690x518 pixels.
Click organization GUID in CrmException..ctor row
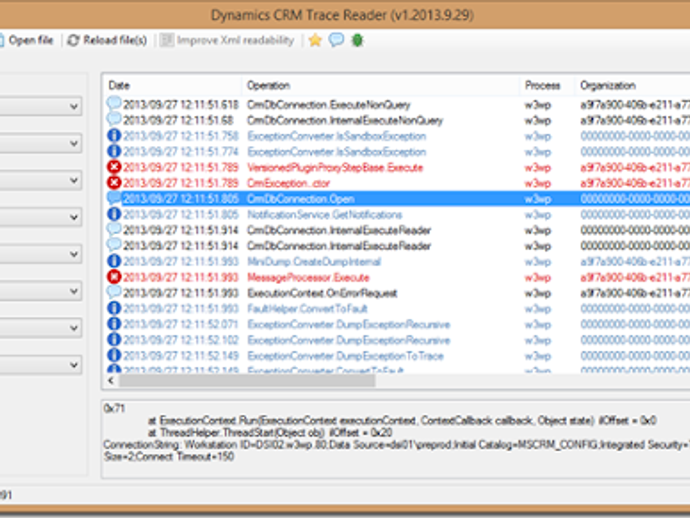635,183
